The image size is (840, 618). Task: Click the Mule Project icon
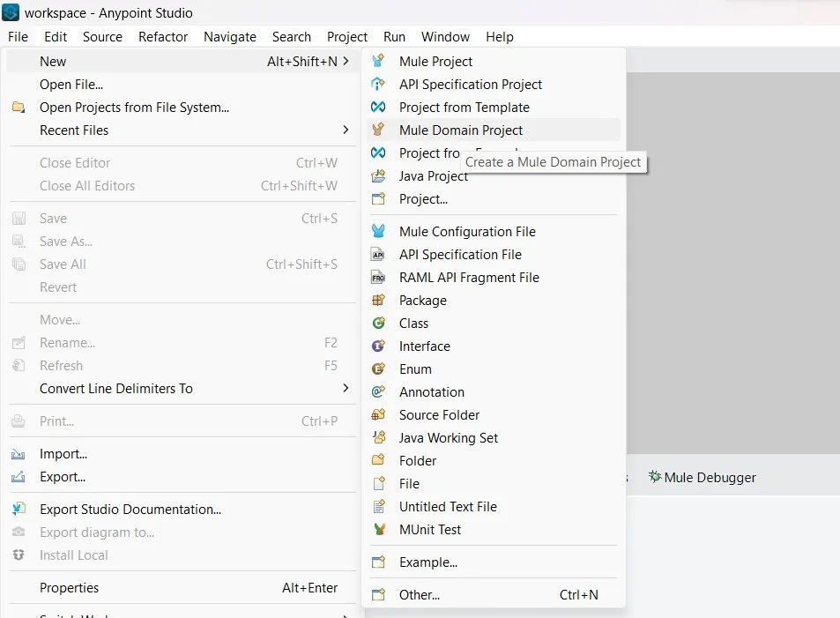tap(378, 61)
